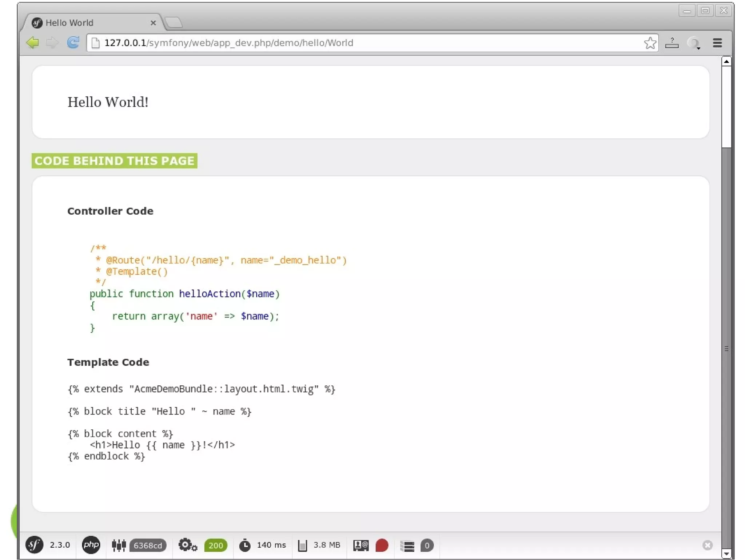Bookmark this page with star icon
Viewport: 745px width, 560px height.
tap(650, 43)
